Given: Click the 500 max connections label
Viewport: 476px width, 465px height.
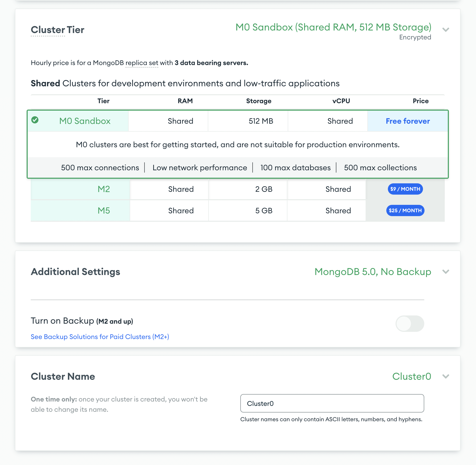Looking at the screenshot, I should click(x=100, y=168).
